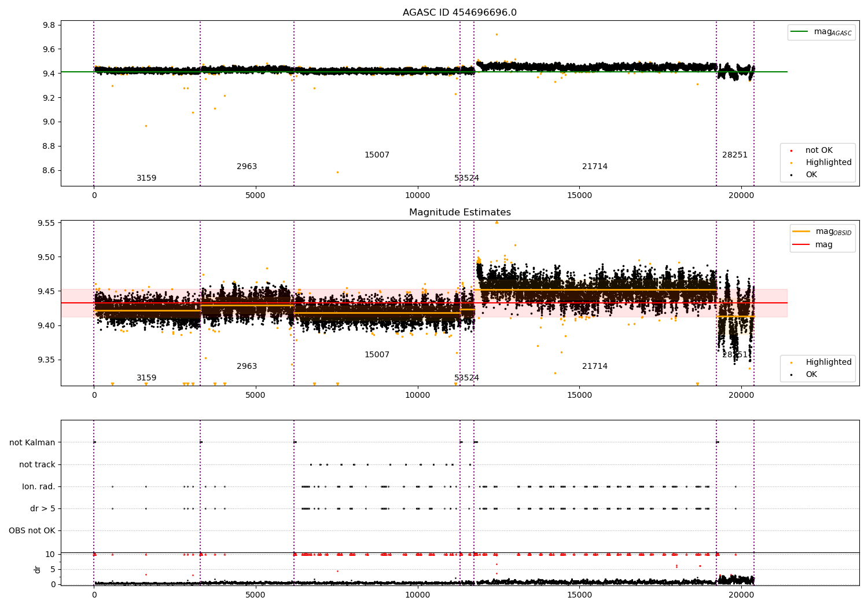868x608 pixels.
Task: Click y-axis tick 9.55 in middle plot
Action: tap(46, 223)
